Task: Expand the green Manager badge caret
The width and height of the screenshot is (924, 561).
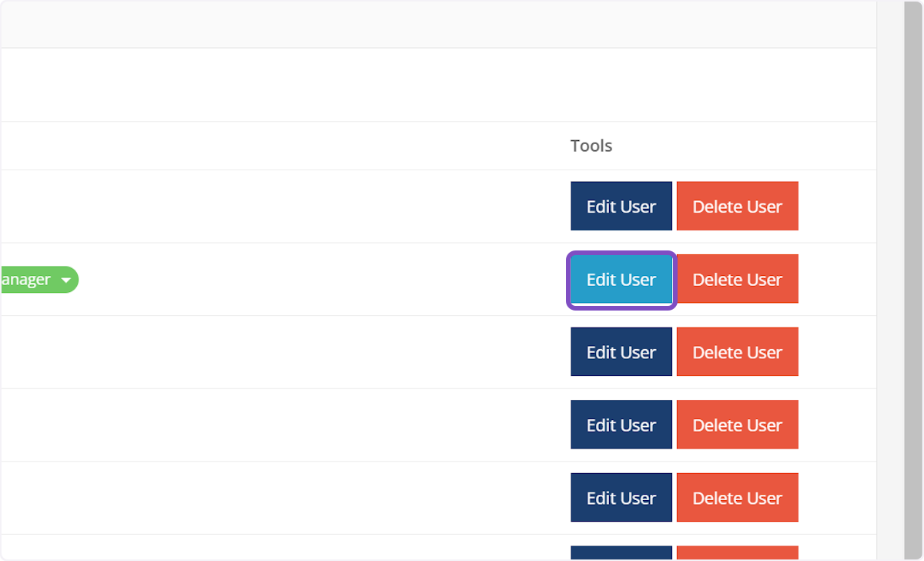Action: tap(65, 280)
